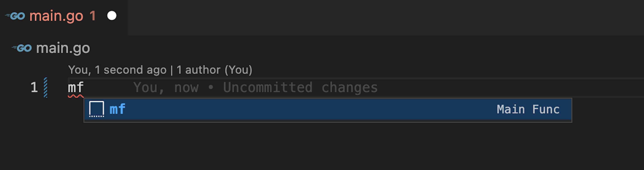Click the Go icon in main.go tab
644x170 pixels.
coord(15,16)
